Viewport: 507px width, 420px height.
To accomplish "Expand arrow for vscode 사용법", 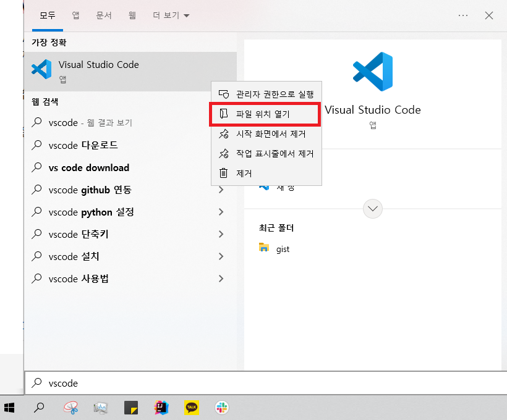I will click(x=221, y=279).
